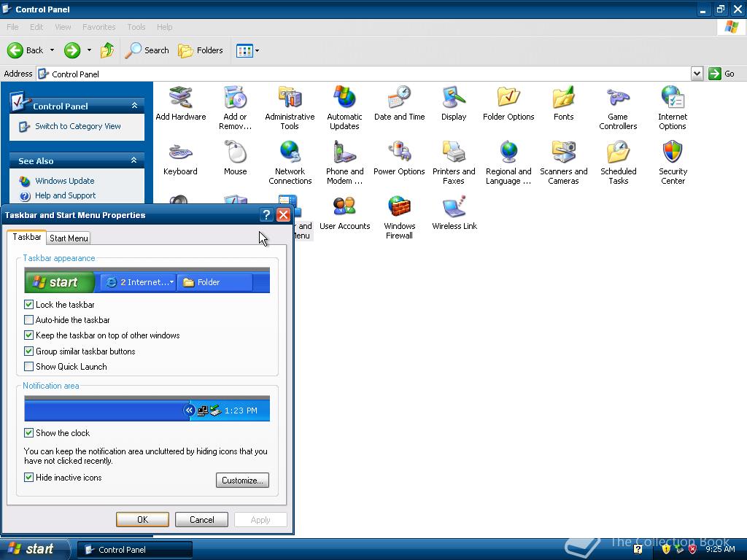The image size is (747, 560).
Task: Expand the Address bar dropdown
Action: pos(697,74)
